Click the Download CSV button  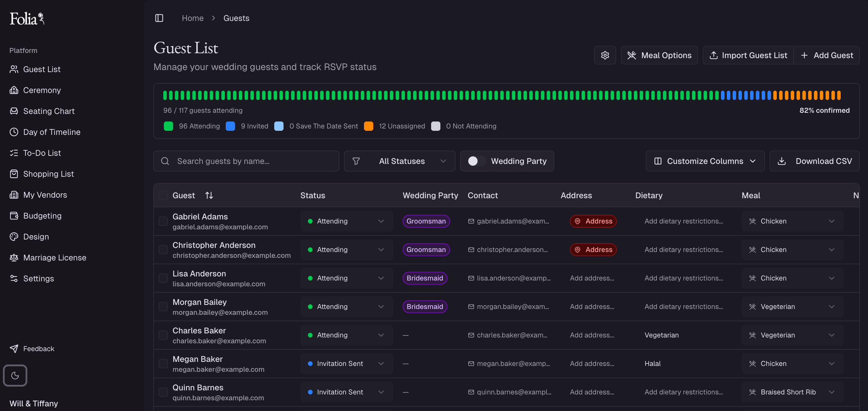815,161
